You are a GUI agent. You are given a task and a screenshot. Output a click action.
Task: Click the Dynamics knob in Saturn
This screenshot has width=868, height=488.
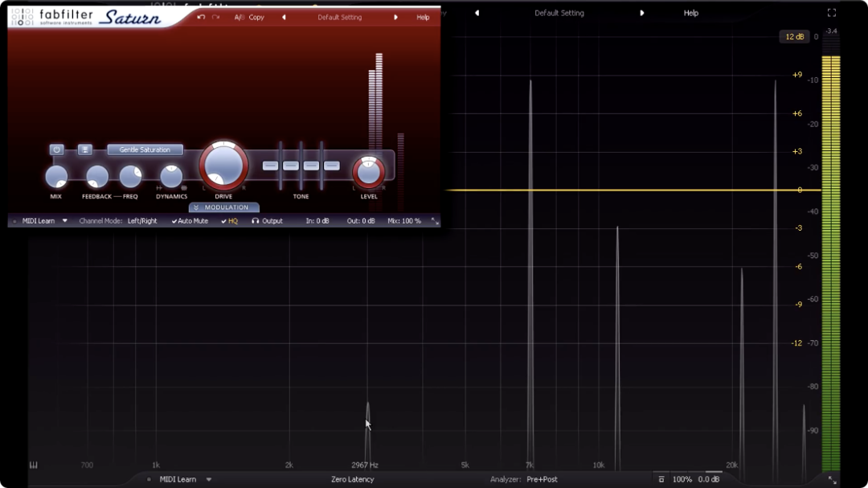(x=171, y=176)
